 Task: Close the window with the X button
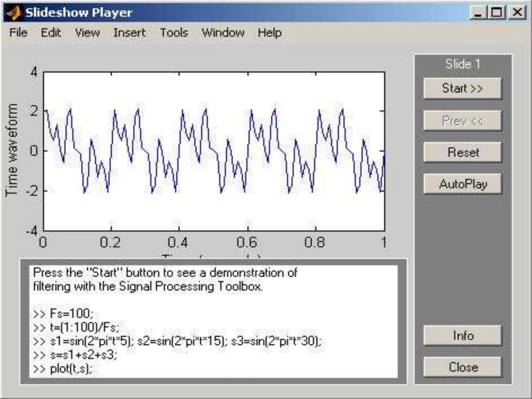pyautogui.click(x=517, y=12)
